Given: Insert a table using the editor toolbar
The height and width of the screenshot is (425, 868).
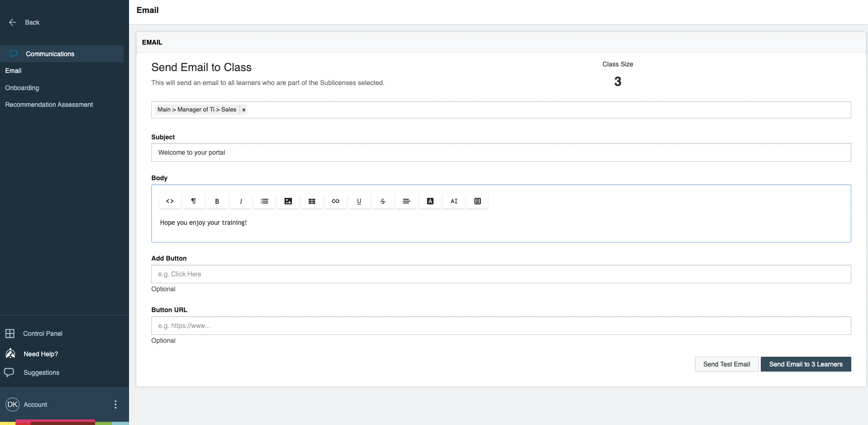Looking at the screenshot, I should point(311,201).
